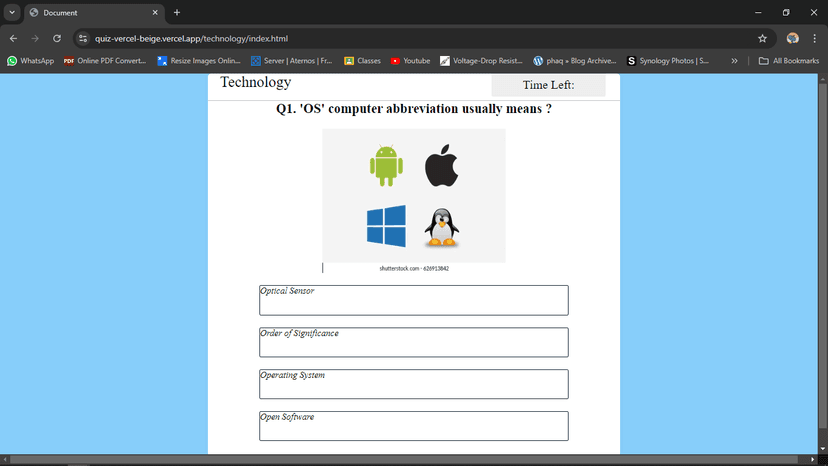View site information icon in address bar
Viewport: 828px width, 466px height.
[x=83, y=39]
